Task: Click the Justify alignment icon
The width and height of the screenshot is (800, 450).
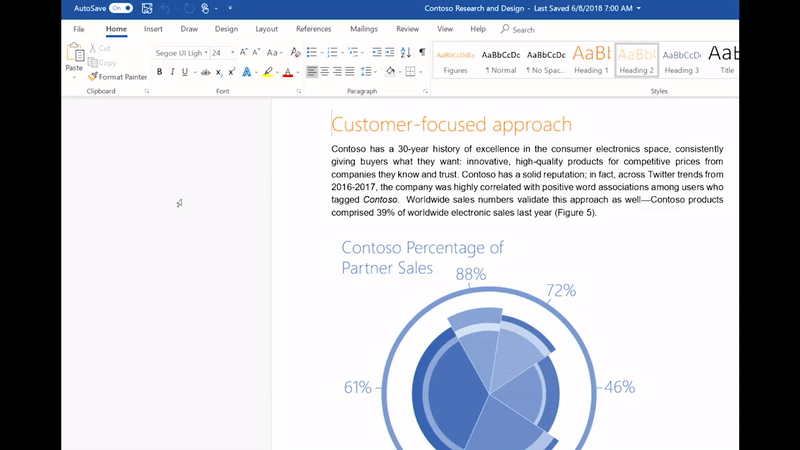Action: click(x=349, y=72)
